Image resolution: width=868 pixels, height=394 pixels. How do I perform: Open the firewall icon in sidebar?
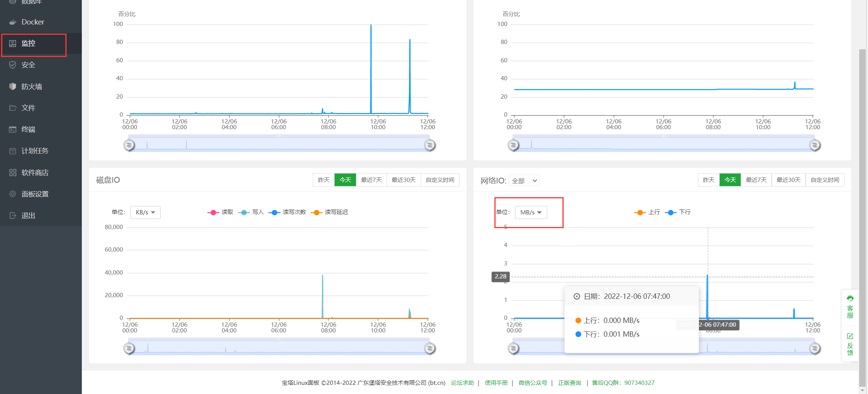[13, 86]
